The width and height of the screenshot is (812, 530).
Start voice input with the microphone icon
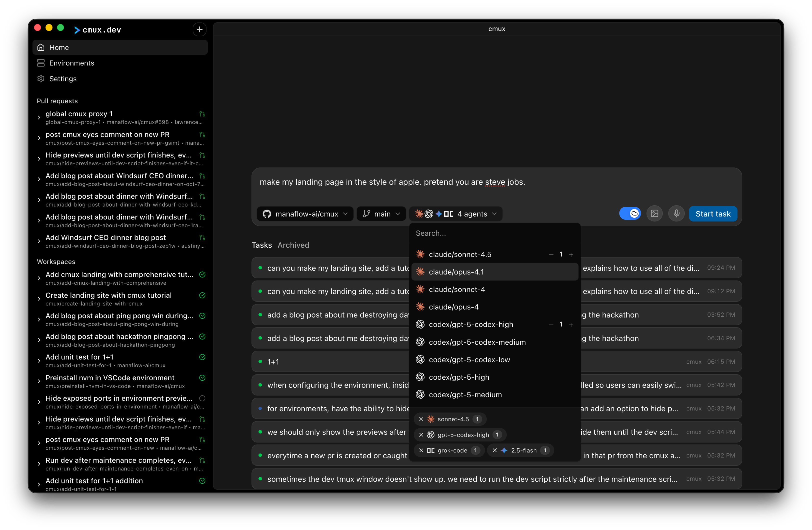(x=676, y=213)
